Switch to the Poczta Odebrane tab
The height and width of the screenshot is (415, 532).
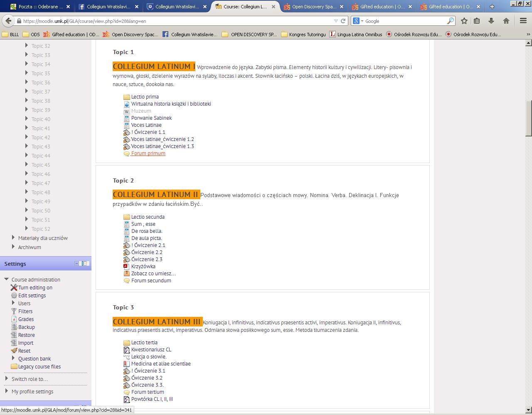40,7
